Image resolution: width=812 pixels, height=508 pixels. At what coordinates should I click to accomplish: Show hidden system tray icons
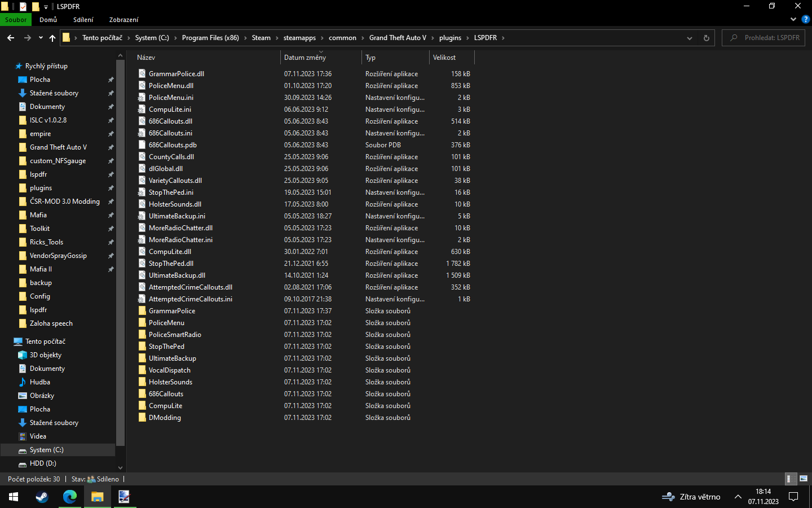[738, 497]
